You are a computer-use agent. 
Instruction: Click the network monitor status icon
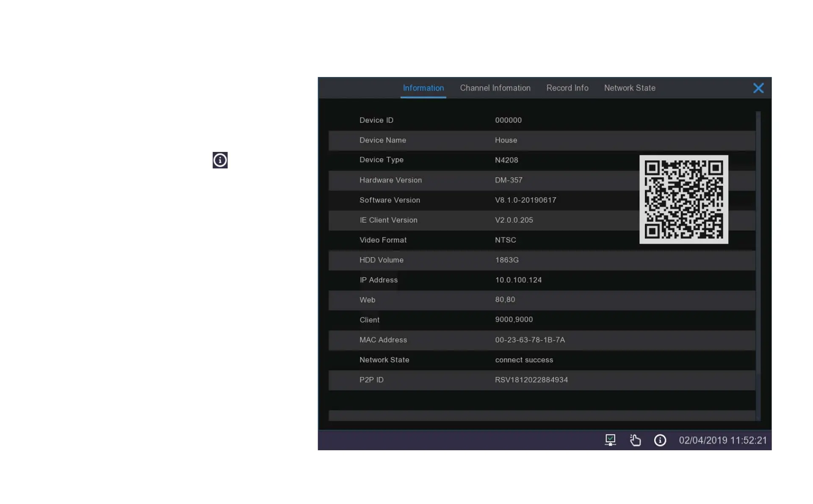(x=610, y=440)
